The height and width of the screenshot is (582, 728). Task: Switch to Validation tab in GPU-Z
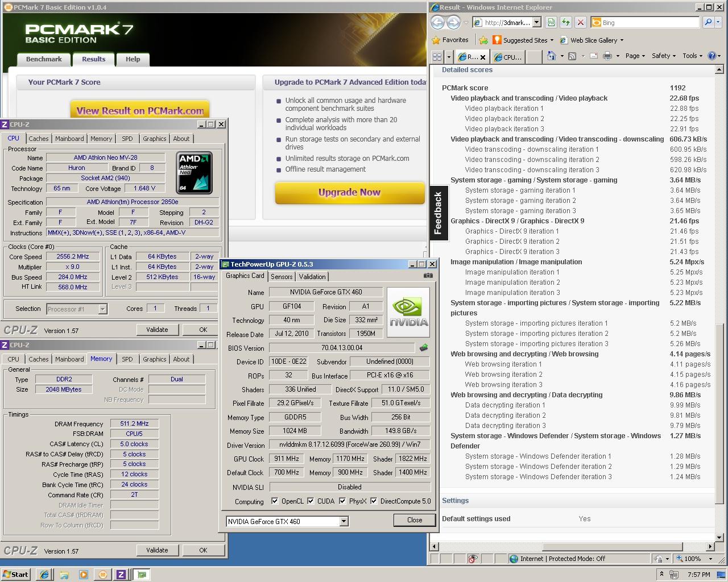(x=312, y=277)
